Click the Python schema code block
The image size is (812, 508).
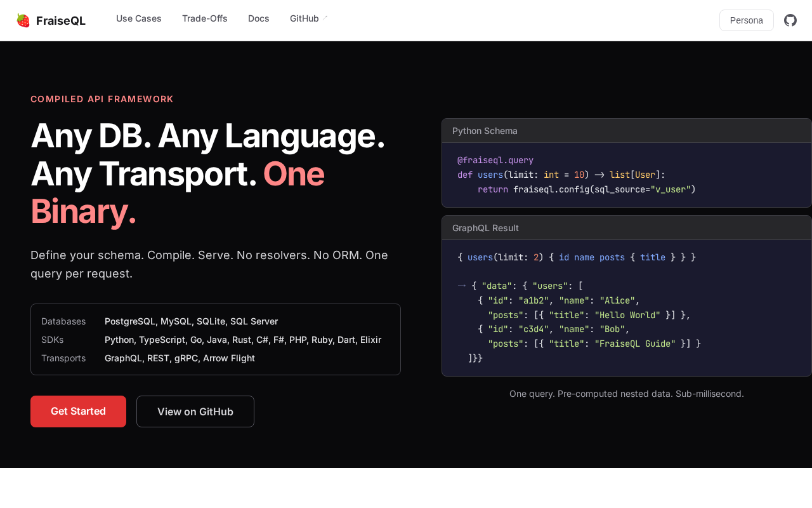pyautogui.click(x=627, y=175)
